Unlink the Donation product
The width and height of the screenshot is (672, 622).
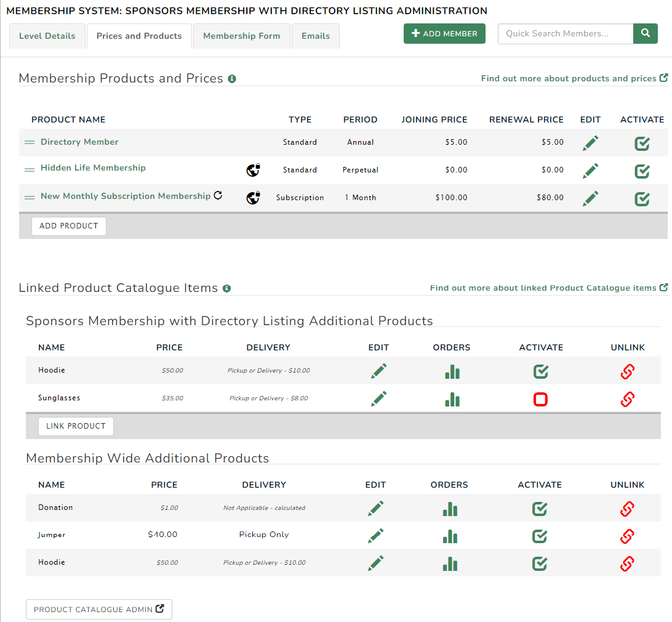point(627,509)
